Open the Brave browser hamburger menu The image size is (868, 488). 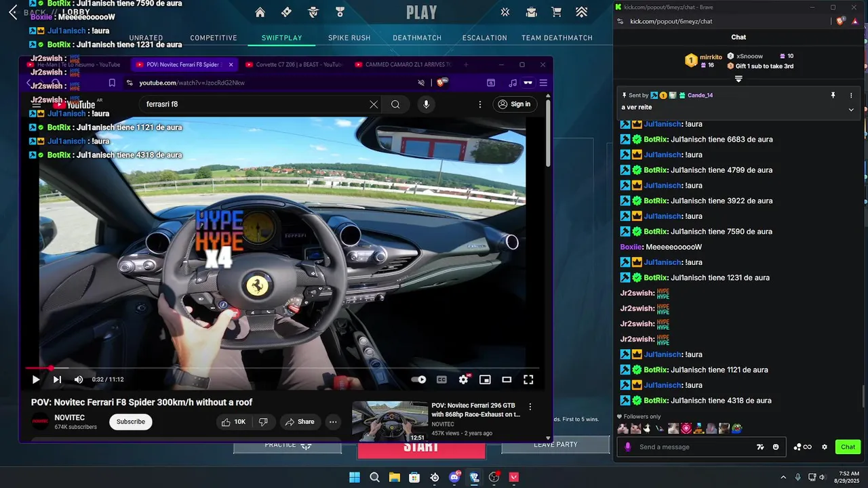coord(543,83)
